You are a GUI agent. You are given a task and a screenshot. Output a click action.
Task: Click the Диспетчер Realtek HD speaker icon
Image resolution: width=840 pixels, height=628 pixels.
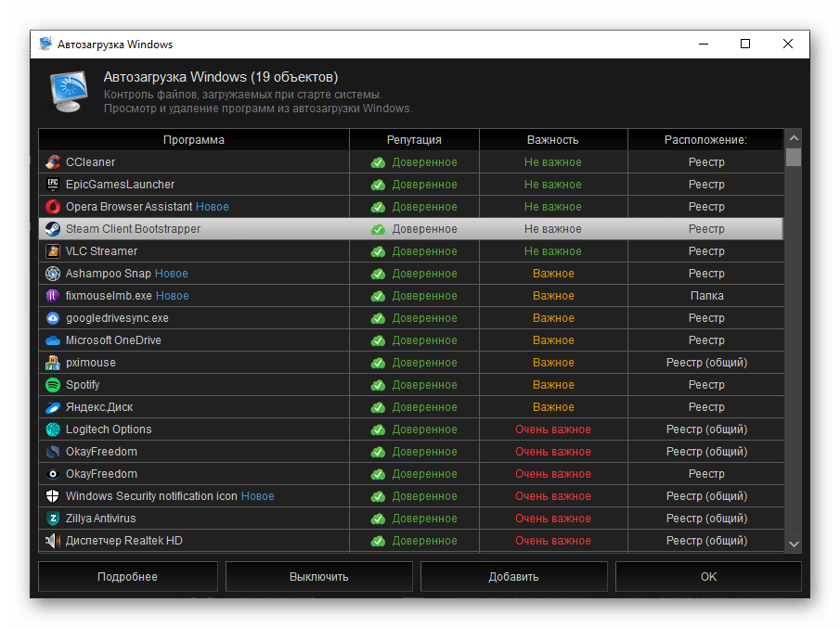coord(53,541)
